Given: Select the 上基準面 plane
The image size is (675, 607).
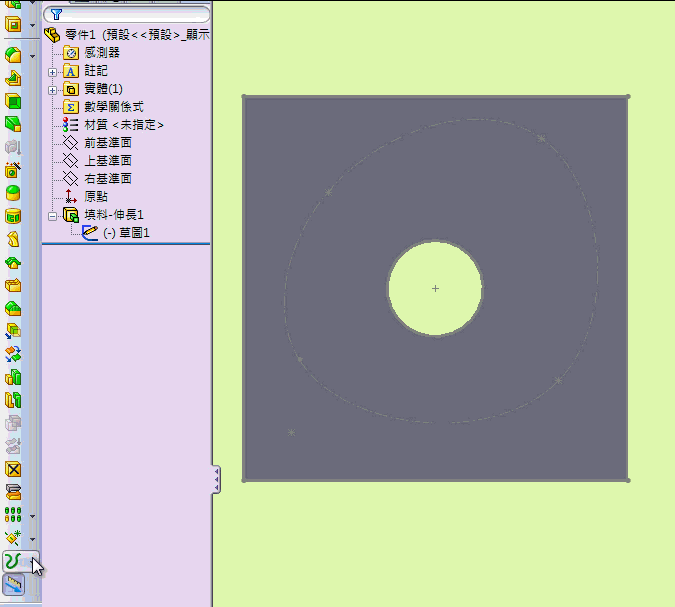Looking at the screenshot, I should (97, 161).
